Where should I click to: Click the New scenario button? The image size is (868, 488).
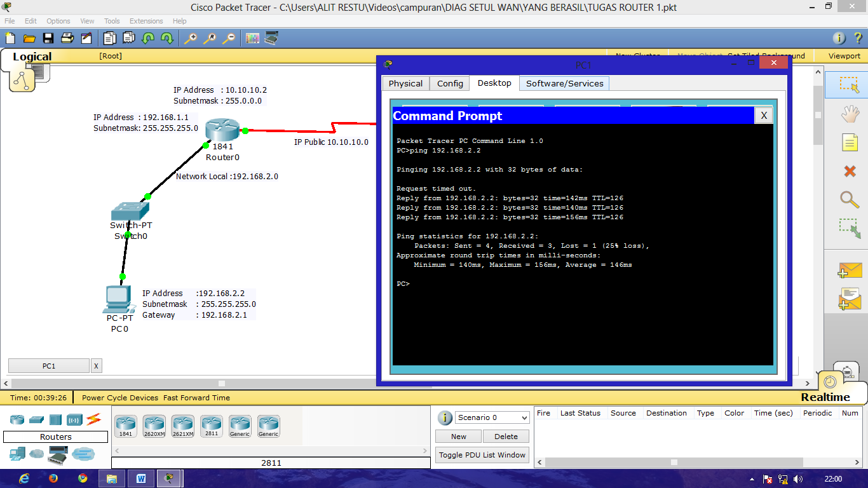(459, 437)
